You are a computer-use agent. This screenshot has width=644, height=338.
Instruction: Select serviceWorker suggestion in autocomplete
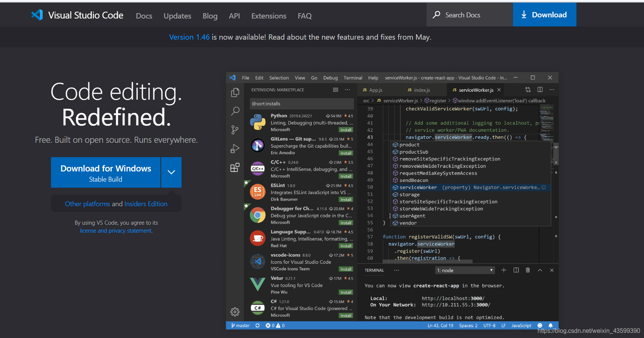(x=471, y=187)
